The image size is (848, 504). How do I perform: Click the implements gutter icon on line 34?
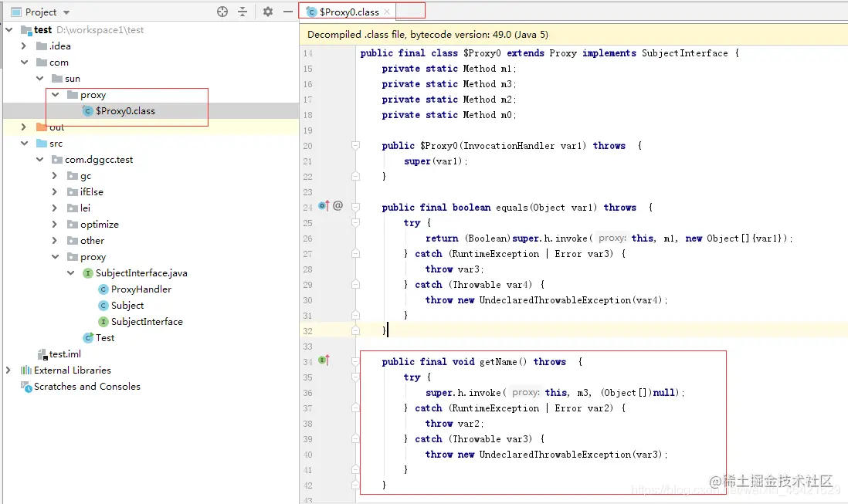324,360
